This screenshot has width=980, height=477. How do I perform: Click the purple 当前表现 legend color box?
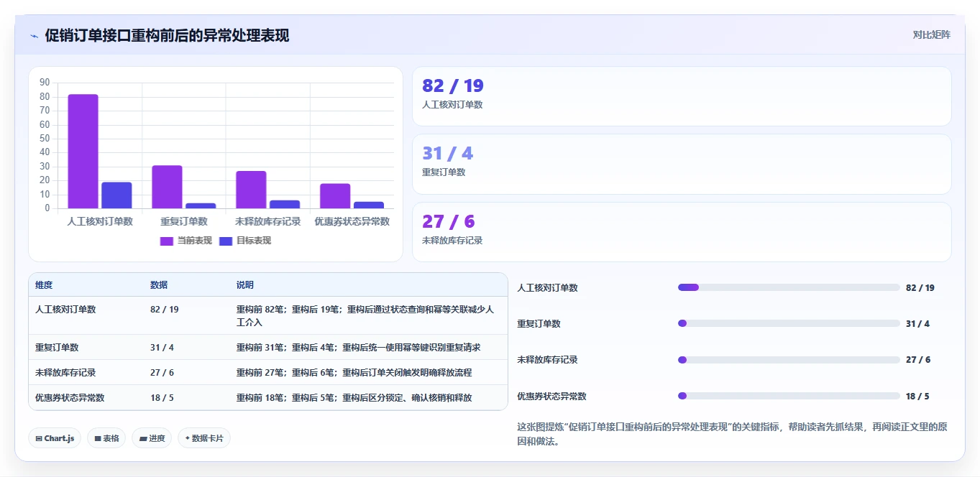click(x=167, y=241)
